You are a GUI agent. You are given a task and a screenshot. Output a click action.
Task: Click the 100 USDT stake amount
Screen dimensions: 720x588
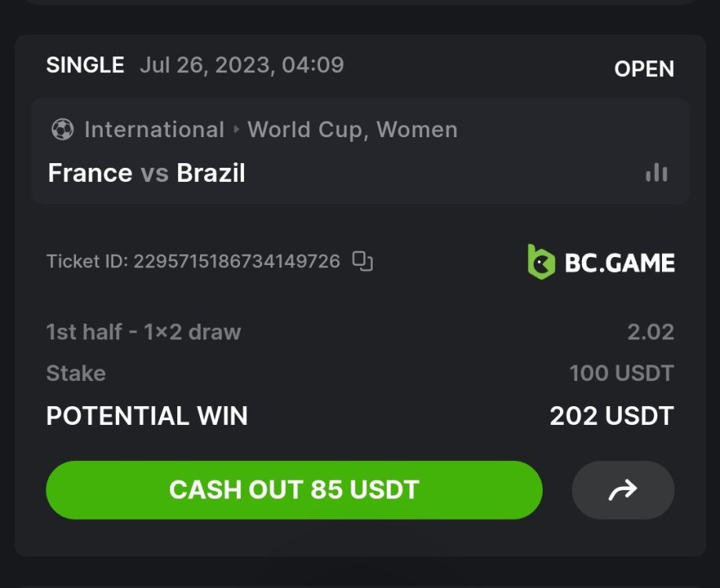[x=621, y=373]
